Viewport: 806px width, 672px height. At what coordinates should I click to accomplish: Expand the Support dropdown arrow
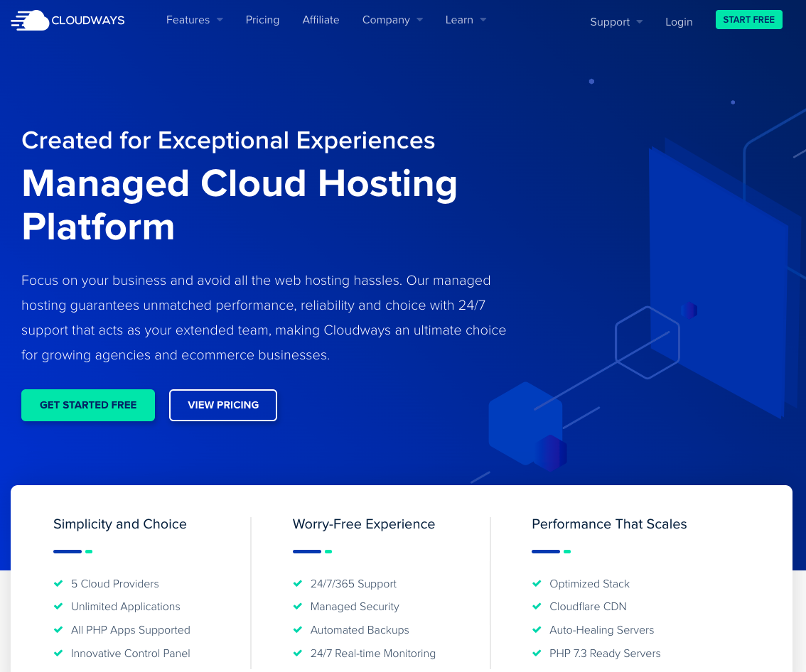click(x=640, y=22)
